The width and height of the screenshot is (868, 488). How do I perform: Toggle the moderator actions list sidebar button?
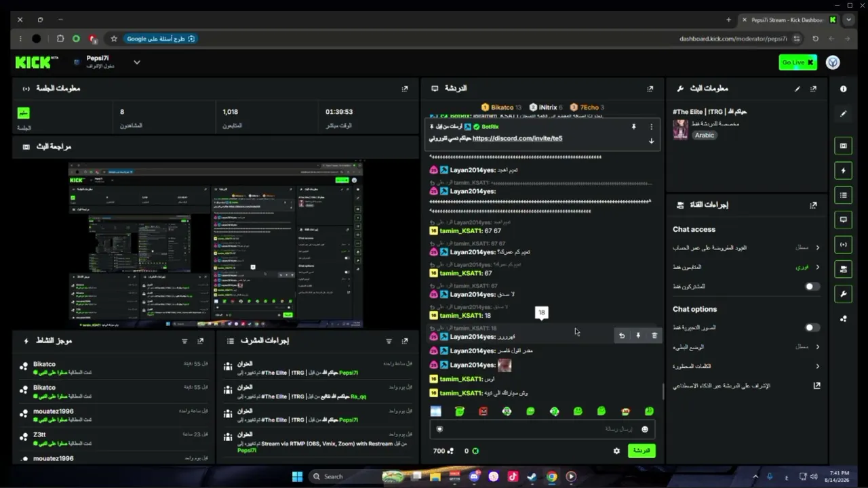844,195
